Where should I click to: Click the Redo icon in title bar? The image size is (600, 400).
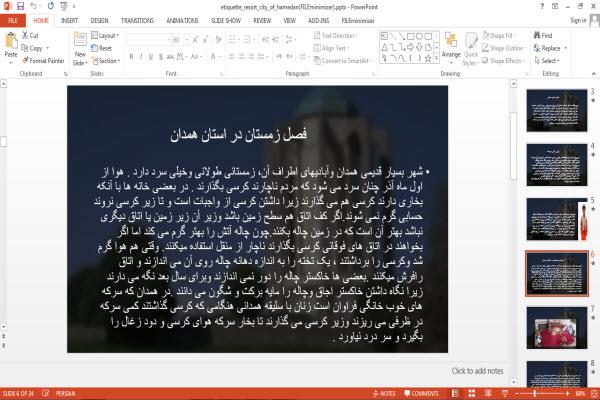pyautogui.click(x=51, y=6)
